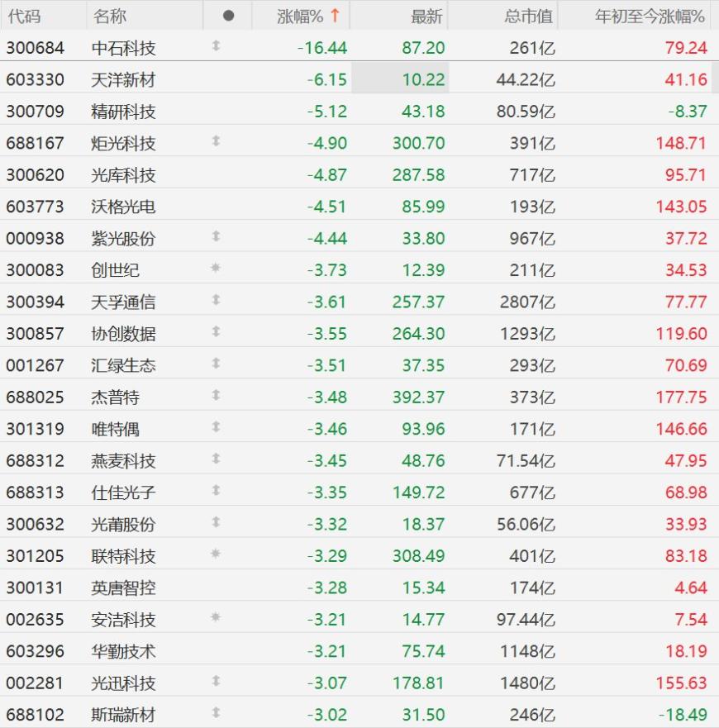Viewport: 719px width, 728px height.
Task: Open stock name 天洋新材
Action: tap(123, 80)
